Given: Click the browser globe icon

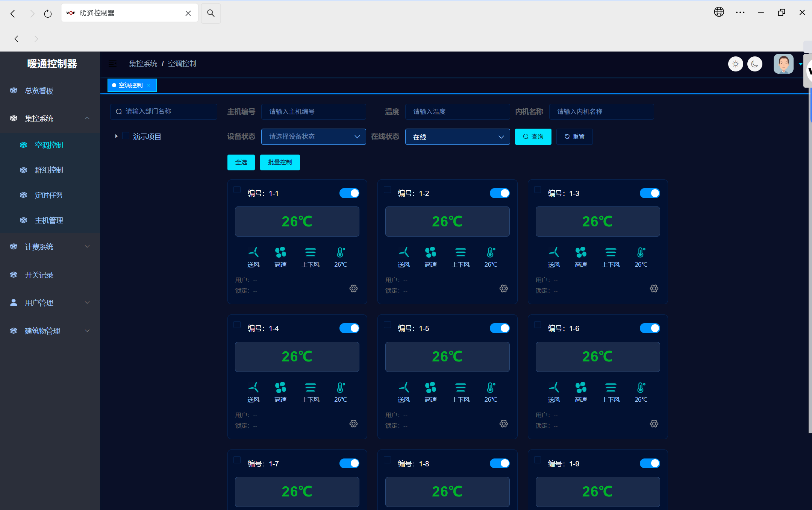Looking at the screenshot, I should pyautogui.click(x=719, y=12).
